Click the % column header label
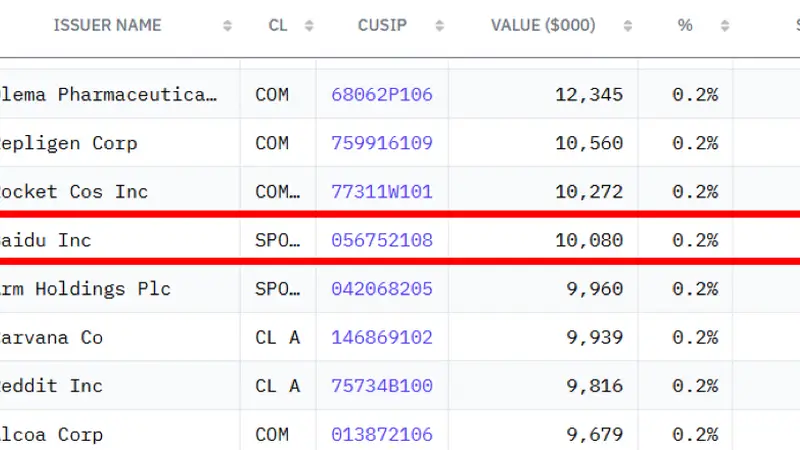The width and height of the screenshot is (800, 450). (x=685, y=25)
